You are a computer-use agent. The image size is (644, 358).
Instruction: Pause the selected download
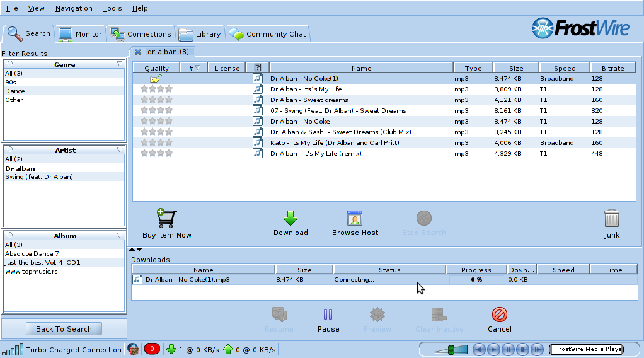[x=328, y=315]
